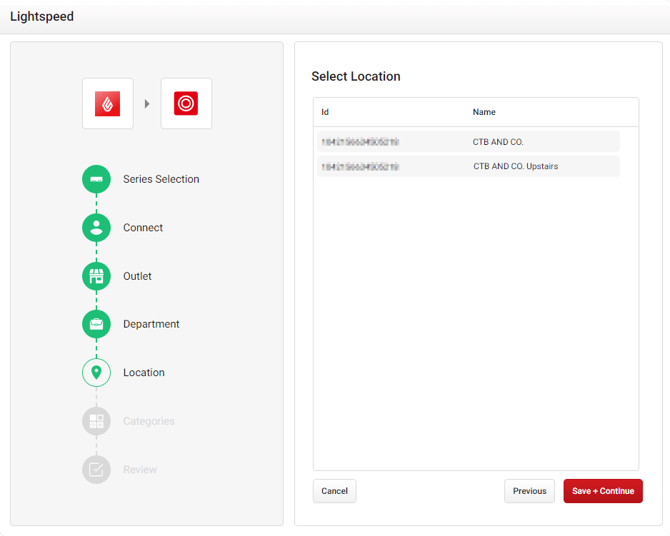This screenshot has width=670, height=536.
Task: Click the blurred Id of CTB AND CO.
Action: tap(360, 142)
